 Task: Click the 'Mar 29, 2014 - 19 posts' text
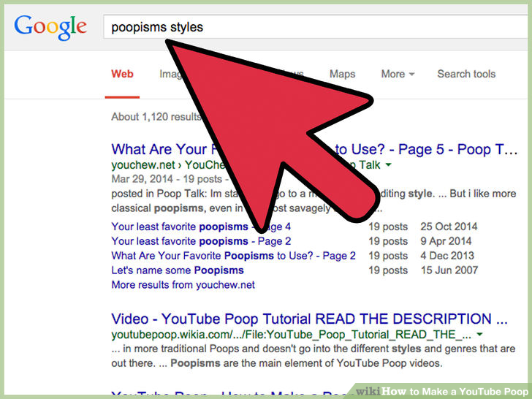[167, 179]
